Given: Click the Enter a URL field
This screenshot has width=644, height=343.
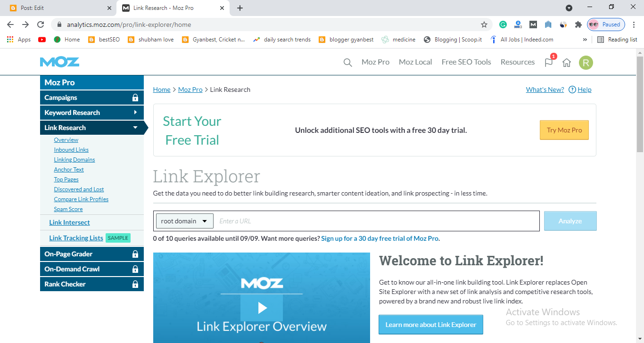Looking at the screenshot, I should point(376,221).
